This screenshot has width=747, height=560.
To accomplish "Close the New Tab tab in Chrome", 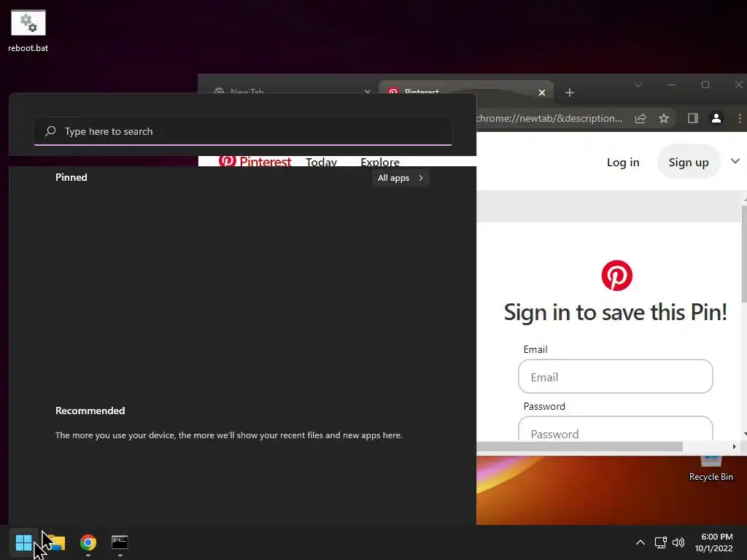I will click(368, 91).
